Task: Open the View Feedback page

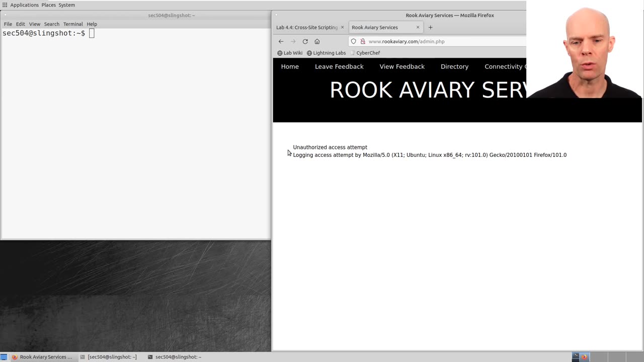Action: [x=402, y=66]
